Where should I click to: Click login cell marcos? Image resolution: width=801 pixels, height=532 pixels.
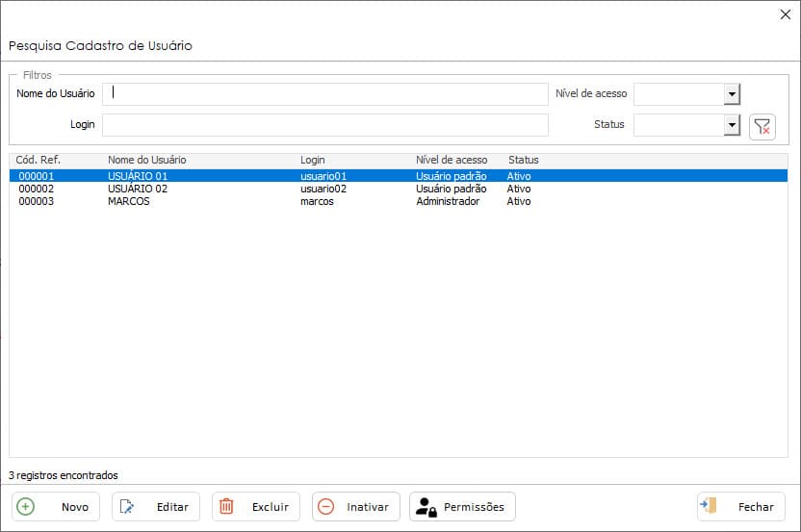317,201
